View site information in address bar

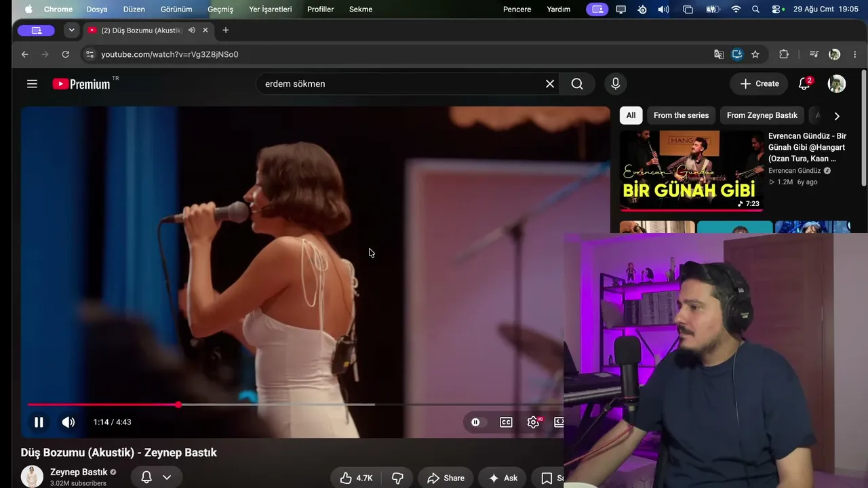coord(90,54)
